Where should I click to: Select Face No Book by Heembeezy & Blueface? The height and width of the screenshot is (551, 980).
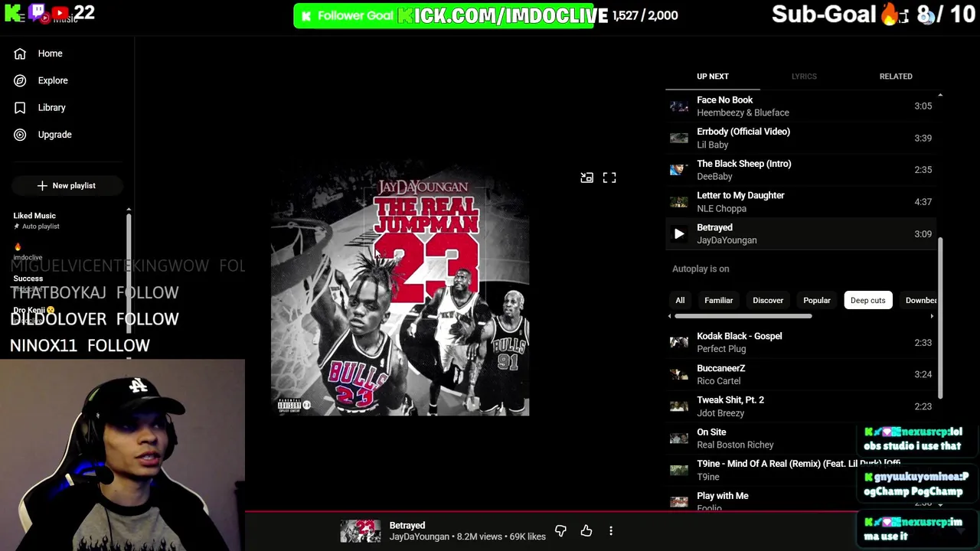pos(800,106)
